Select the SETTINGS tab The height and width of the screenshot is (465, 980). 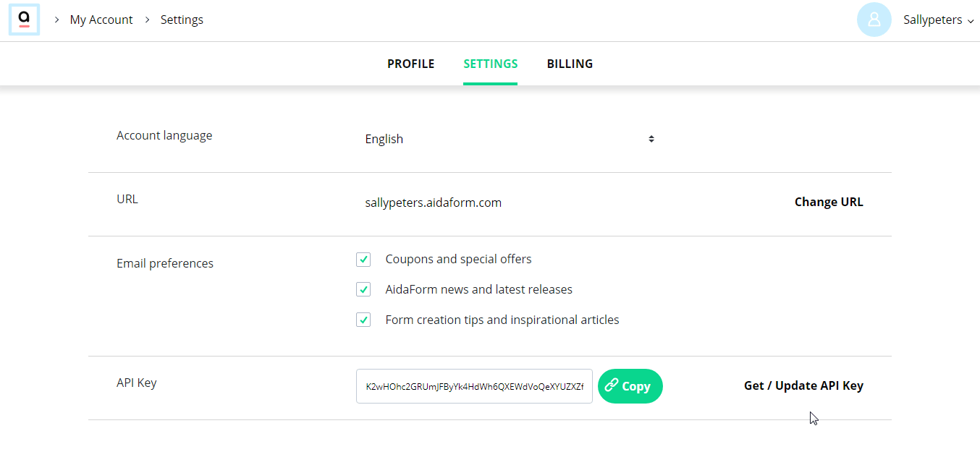coord(490,64)
